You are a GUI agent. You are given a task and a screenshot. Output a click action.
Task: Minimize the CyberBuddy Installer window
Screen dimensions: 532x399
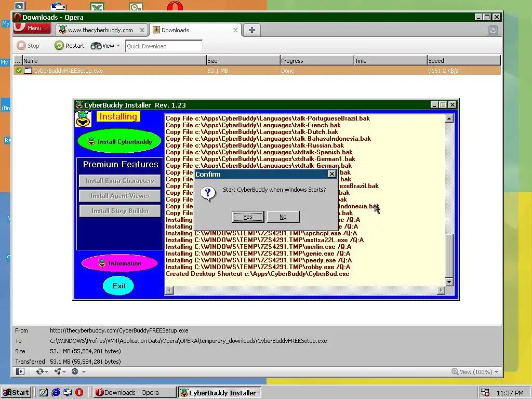point(434,105)
